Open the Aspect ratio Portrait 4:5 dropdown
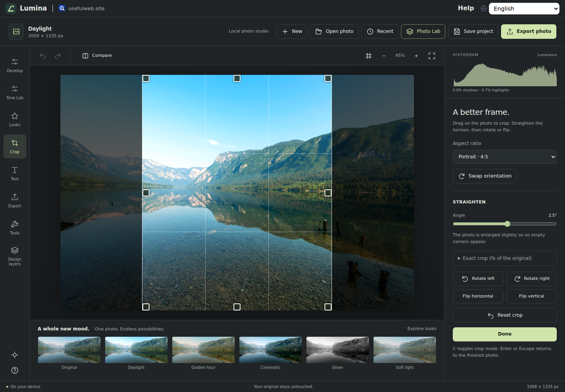This screenshot has width=565, height=392. point(505,157)
